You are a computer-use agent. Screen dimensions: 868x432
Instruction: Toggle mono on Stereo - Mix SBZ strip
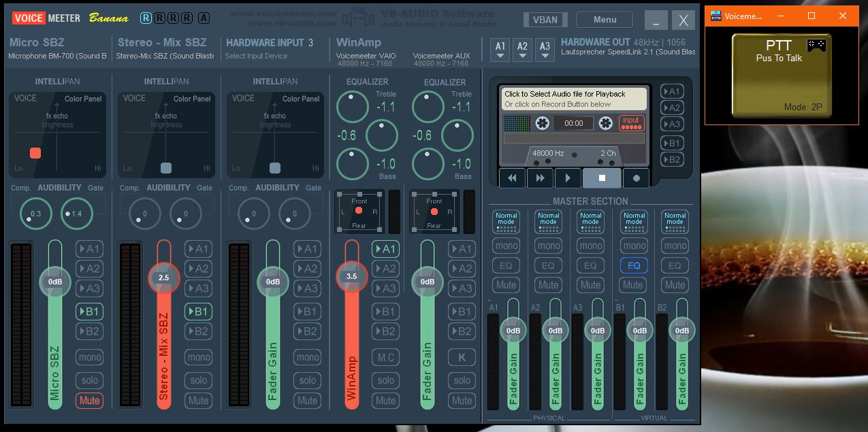(198, 357)
